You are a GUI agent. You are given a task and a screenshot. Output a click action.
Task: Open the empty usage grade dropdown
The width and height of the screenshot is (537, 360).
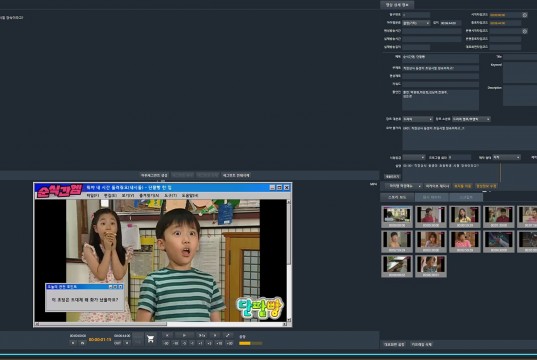point(414,157)
